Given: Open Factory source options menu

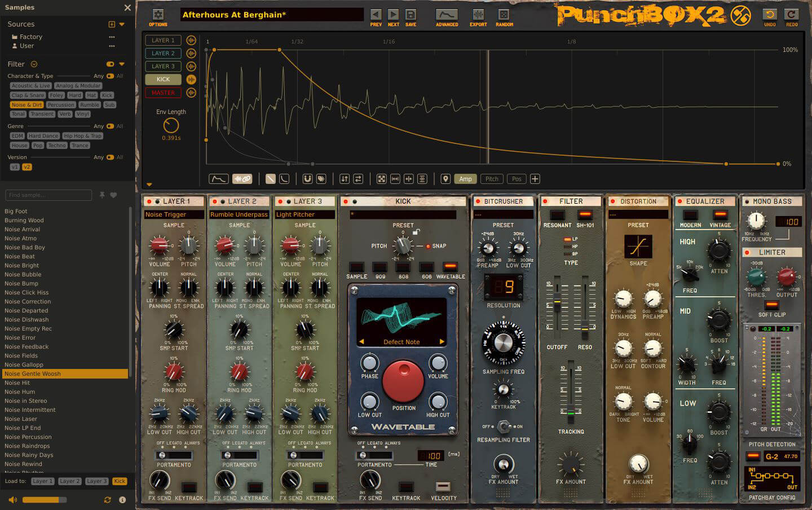Looking at the screenshot, I should pos(112,37).
